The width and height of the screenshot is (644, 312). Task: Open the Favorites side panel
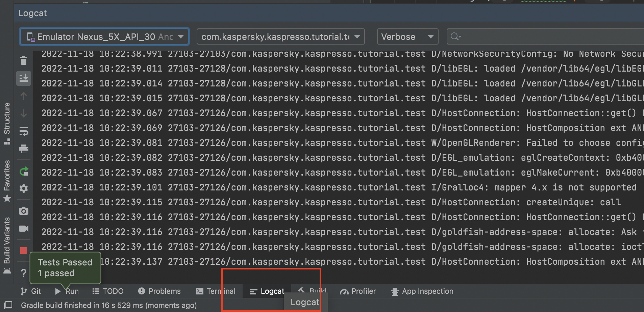coord(7,181)
